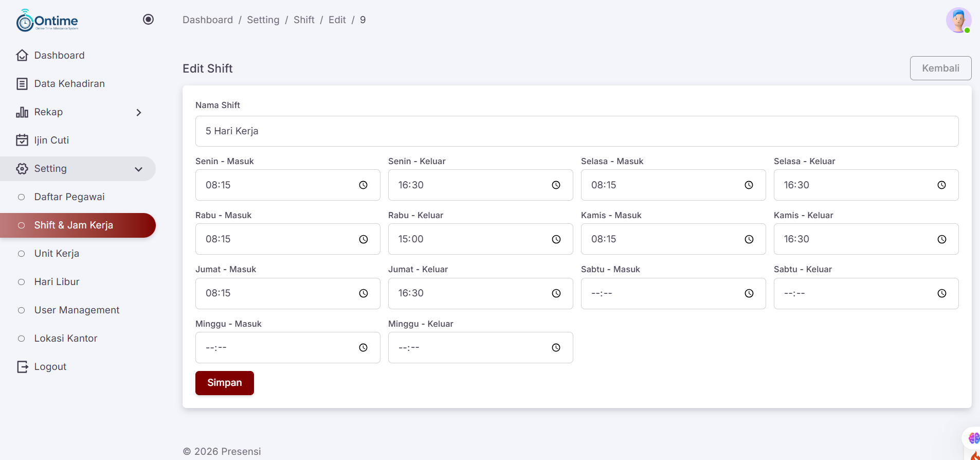The width and height of the screenshot is (980, 460).
Task: Click the Dashboard home icon in sidebar
Action: [22, 56]
